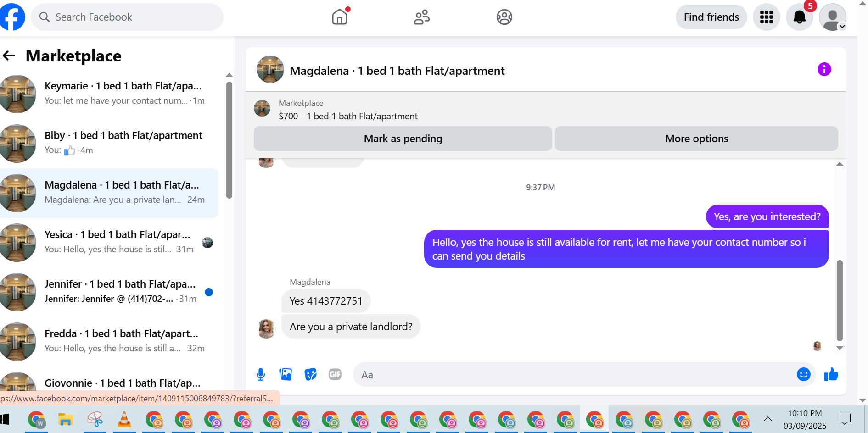
Task: Click the conversation list scroll up arrow
Action: (x=229, y=75)
